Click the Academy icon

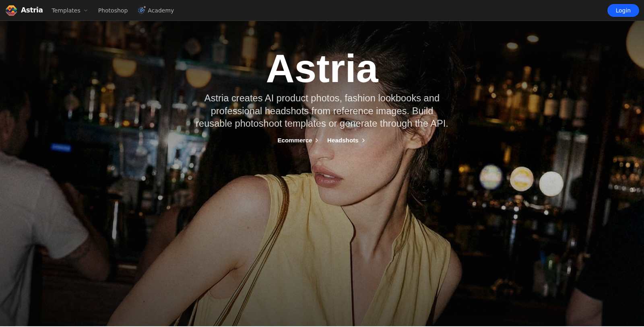[x=142, y=10]
